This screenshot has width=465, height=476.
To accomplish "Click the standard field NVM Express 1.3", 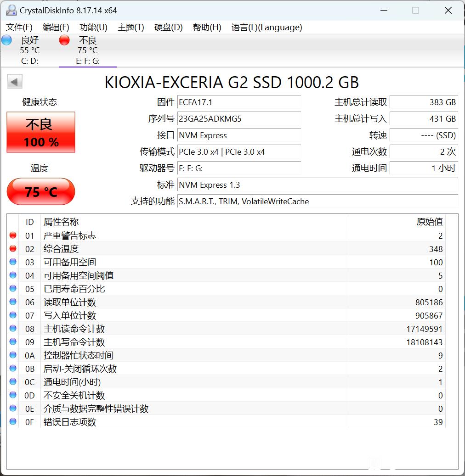I will point(318,185).
